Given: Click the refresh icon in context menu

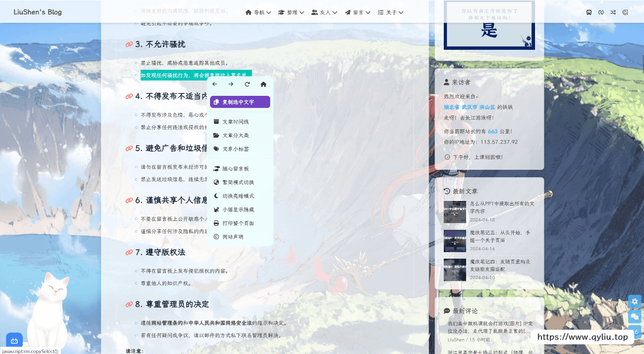Looking at the screenshot, I should [x=247, y=84].
